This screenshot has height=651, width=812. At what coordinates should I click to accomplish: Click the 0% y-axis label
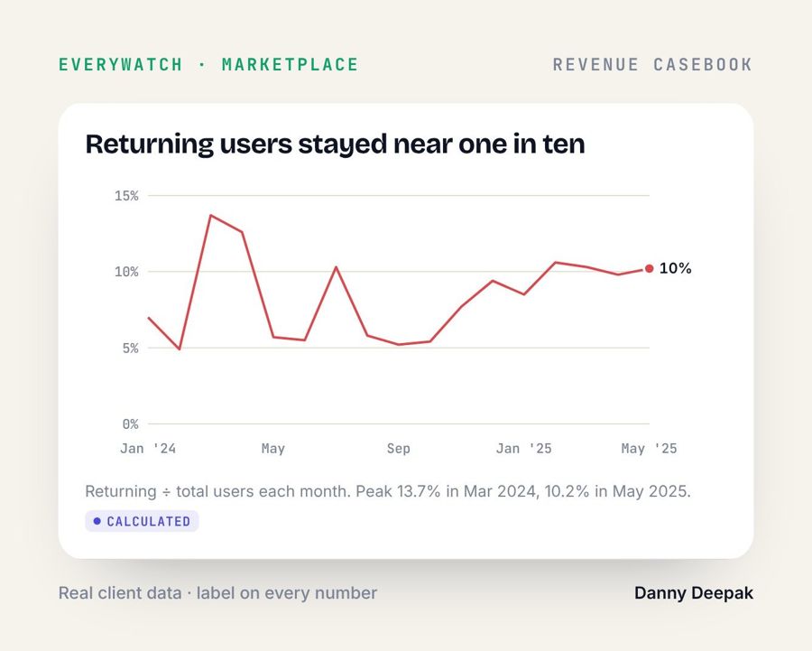tap(131, 424)
